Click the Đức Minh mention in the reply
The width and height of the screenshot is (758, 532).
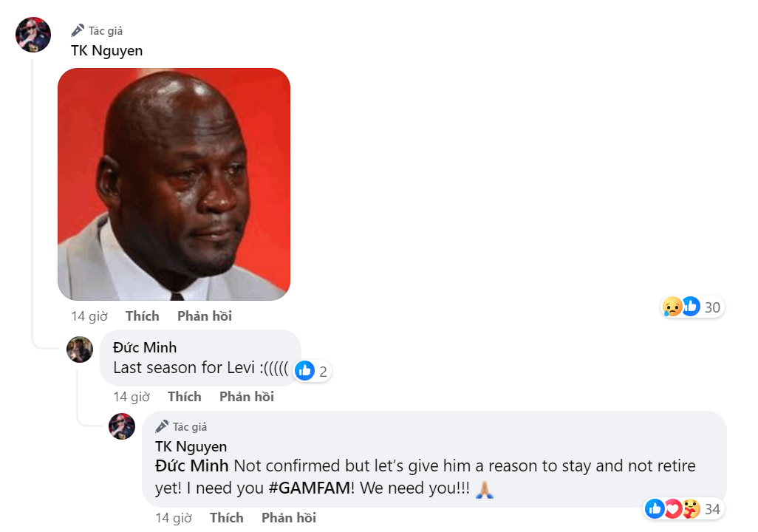191,466
